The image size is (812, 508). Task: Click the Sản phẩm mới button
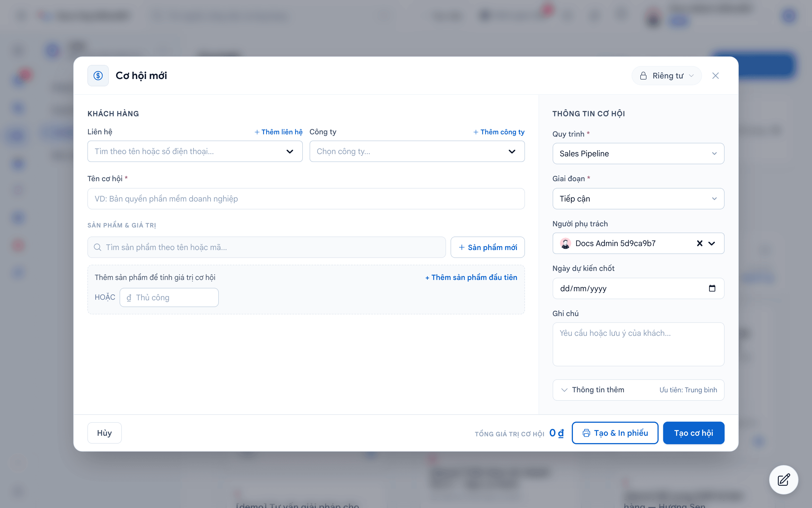(x=487, y=247)
